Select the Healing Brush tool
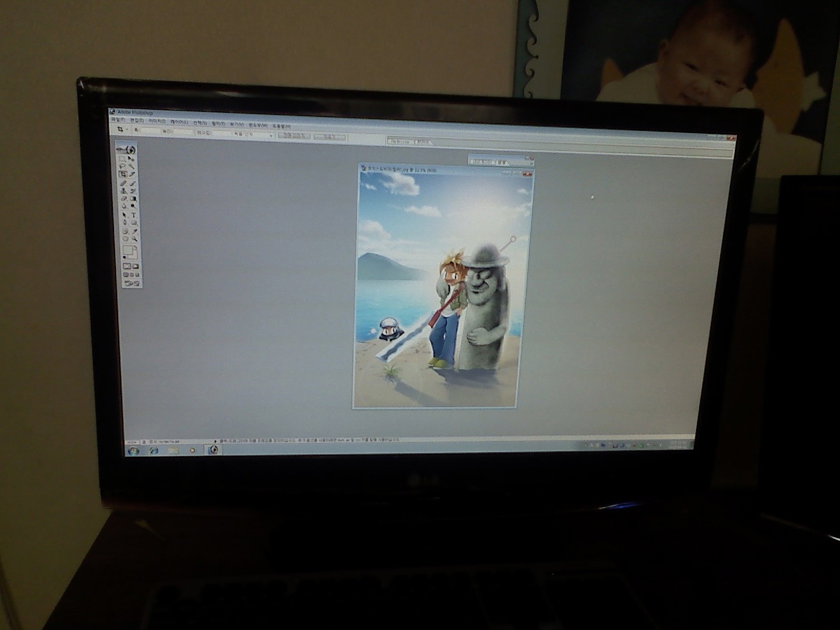Image resolution: width=840 pixels, height=630 pixels. click(x=123, y=183)
